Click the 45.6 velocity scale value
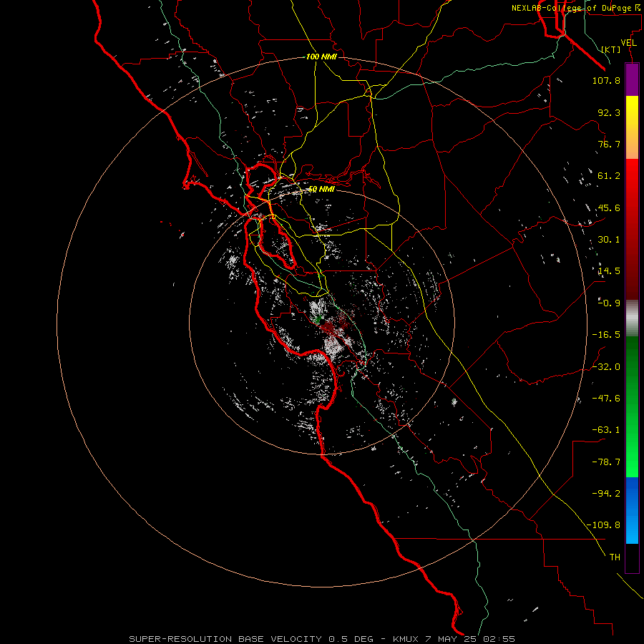The image size is (644, 644). click(609, 208)
